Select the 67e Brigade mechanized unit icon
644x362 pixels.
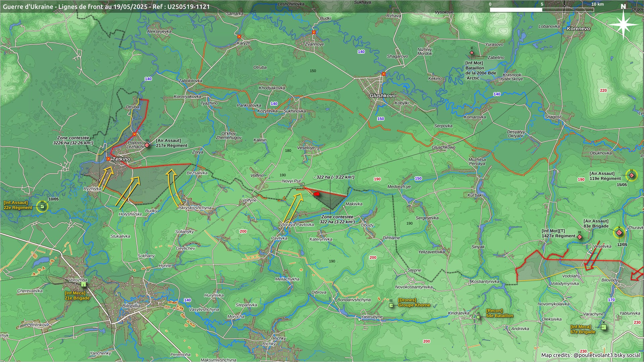click(x=604, y=327)
